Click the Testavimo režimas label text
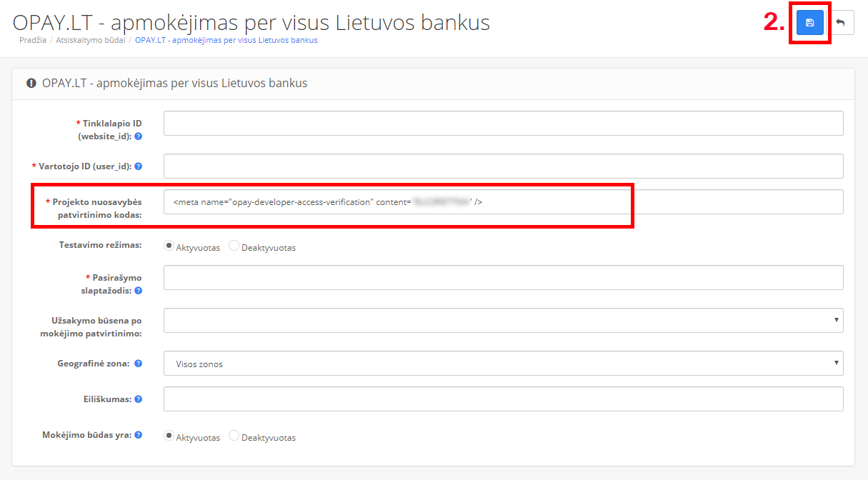Screen dimensions: 868x480 (101, 245)
